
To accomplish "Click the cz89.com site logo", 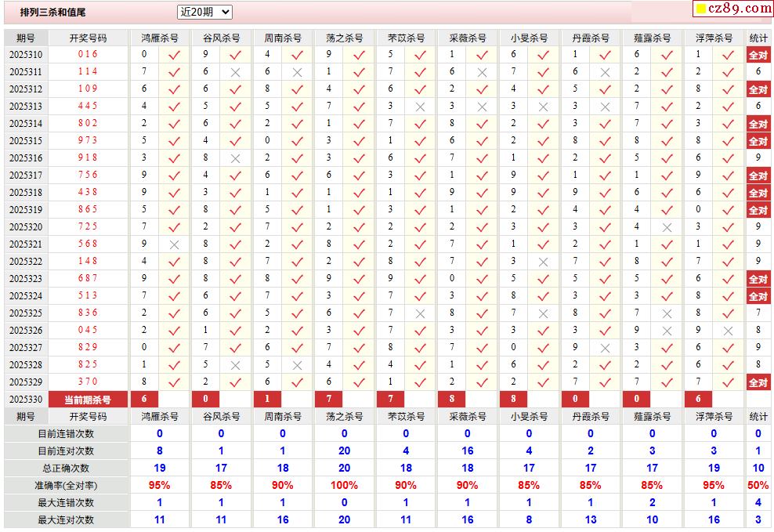I will pyautogui.click(x=733, y=9).
